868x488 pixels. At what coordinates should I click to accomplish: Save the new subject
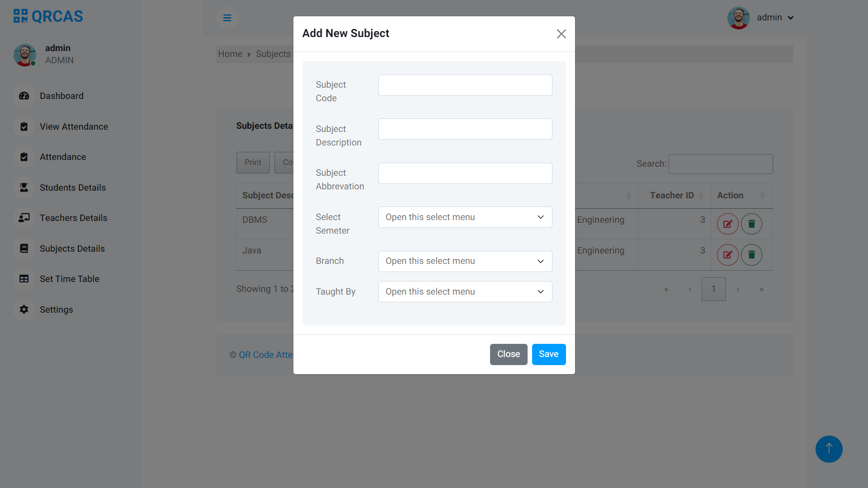(548, 354)
